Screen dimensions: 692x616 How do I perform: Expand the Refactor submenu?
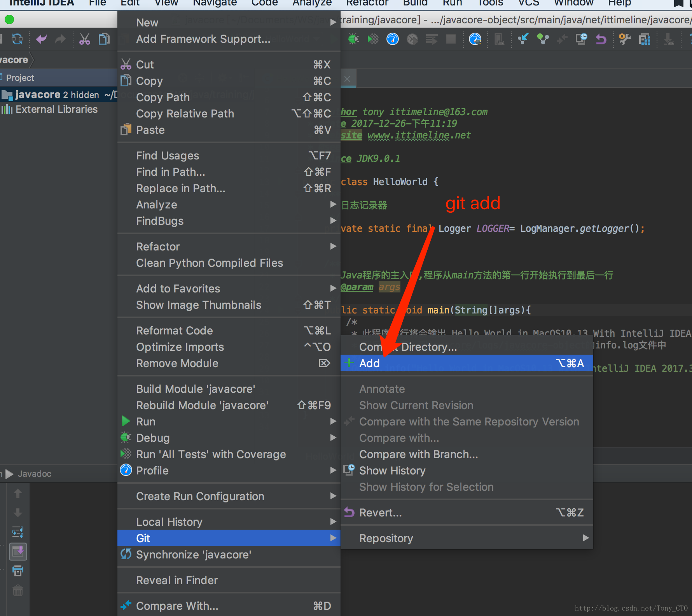pos(229,247)
